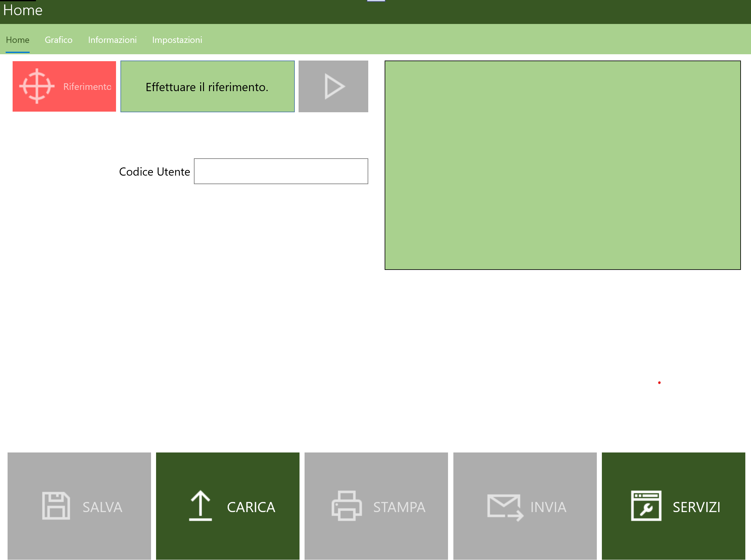Click the upload arrow CARICA icon
Viewport: 751px width, 560px height.
[x=200, y=505]
